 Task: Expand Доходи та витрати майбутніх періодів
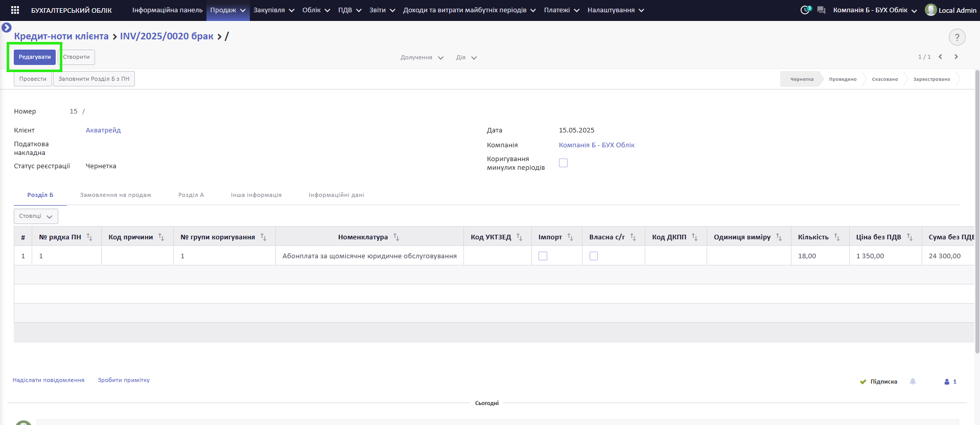pyautogui.click(x=469, y=10)
